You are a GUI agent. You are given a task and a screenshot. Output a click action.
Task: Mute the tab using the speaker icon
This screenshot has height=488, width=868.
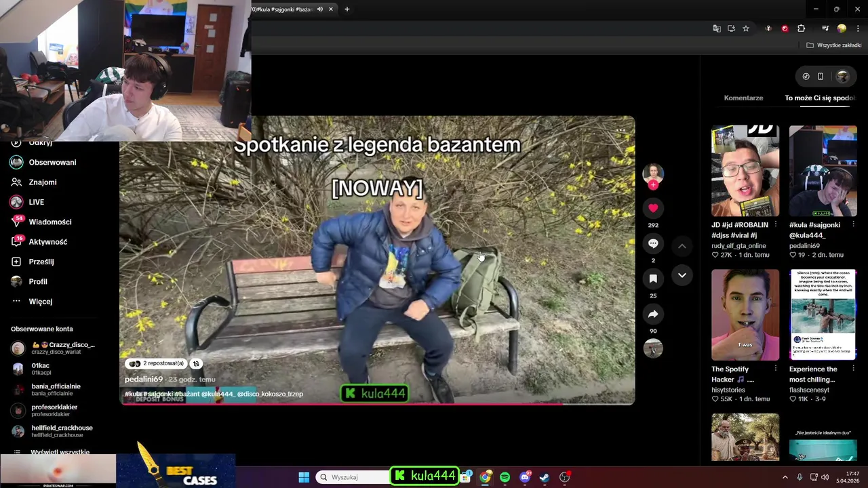(x=319, y=9)
